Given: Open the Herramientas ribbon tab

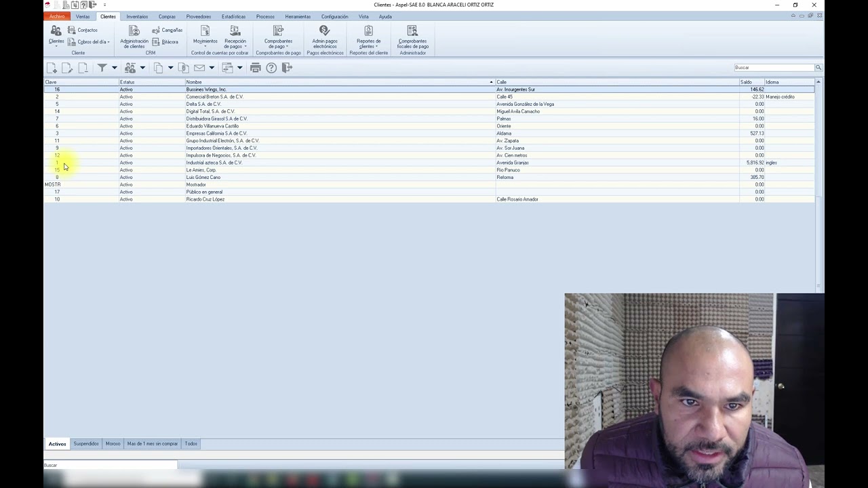Looking at the screenshot, I should coord(298,16).
